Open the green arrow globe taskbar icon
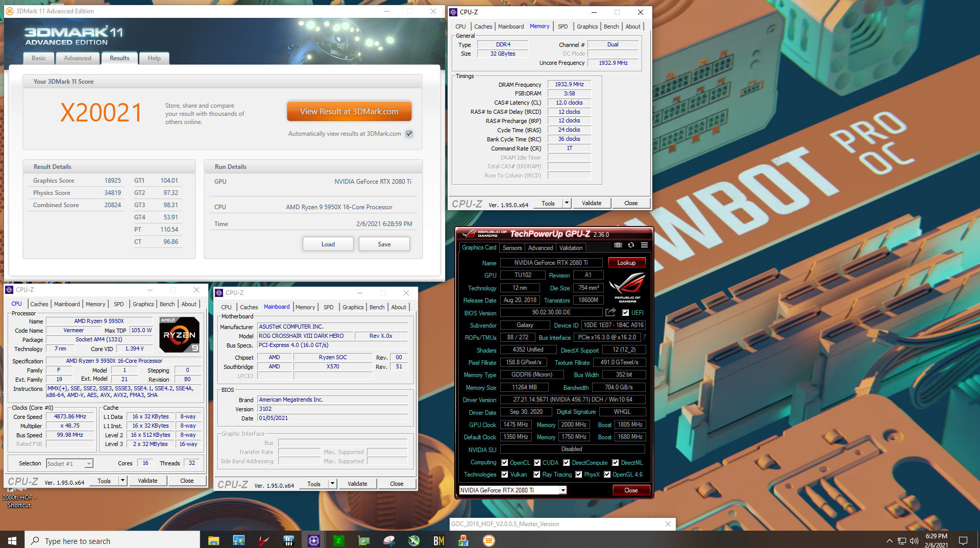 tap(414, 540)
